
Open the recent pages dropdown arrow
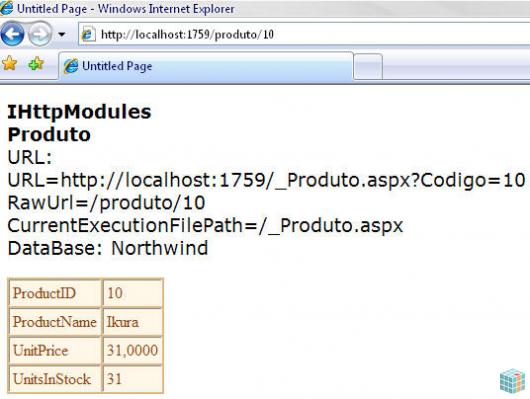point(62,34)
